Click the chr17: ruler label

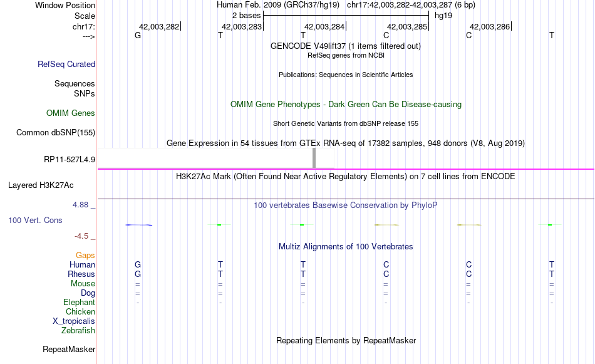point(83,26)
